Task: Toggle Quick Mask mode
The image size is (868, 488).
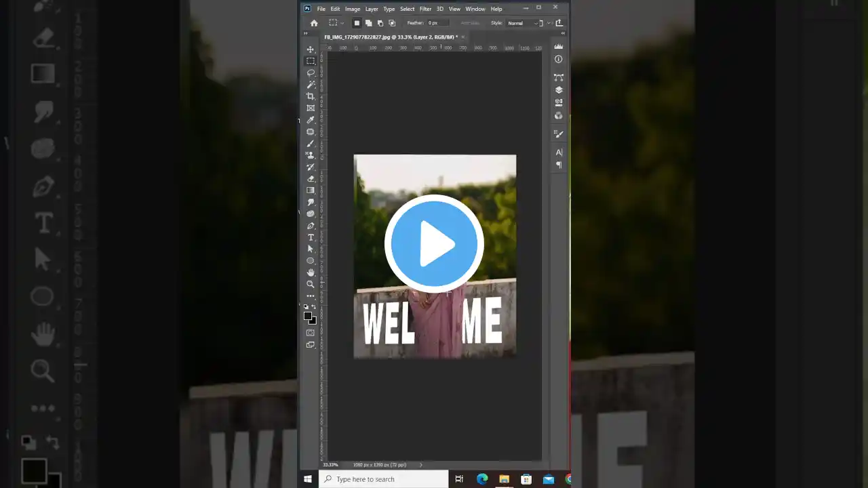Action: 311,333
